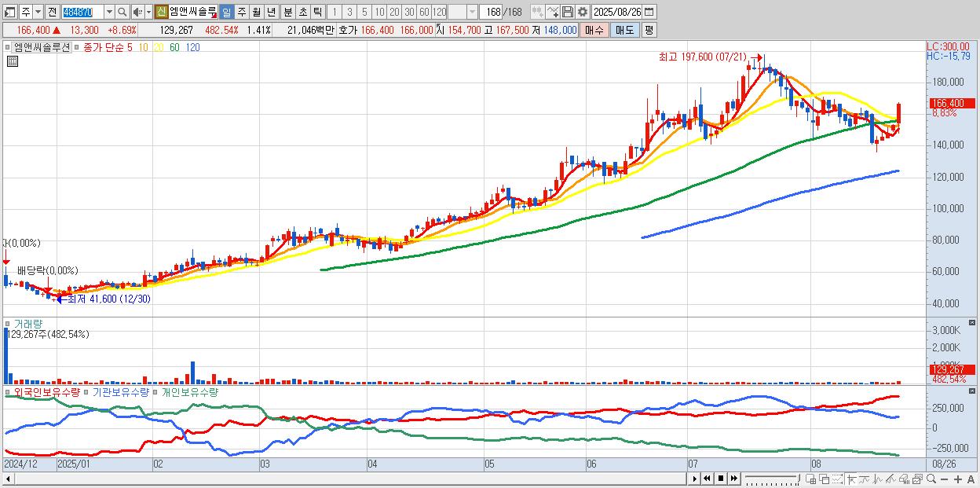Click the 기관보유수량 legend label
Viewport: 980px width, 488px height.
click(120, 391)
